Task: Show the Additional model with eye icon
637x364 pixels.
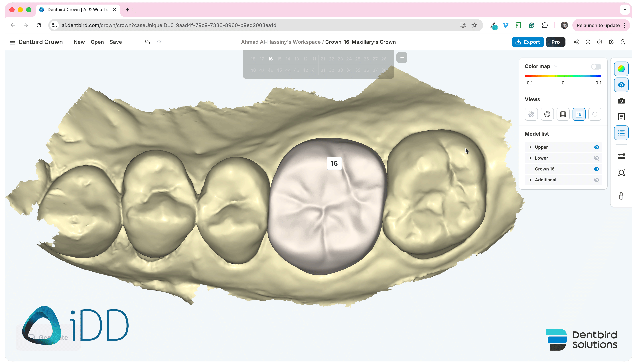Action: tap(597, 180)
